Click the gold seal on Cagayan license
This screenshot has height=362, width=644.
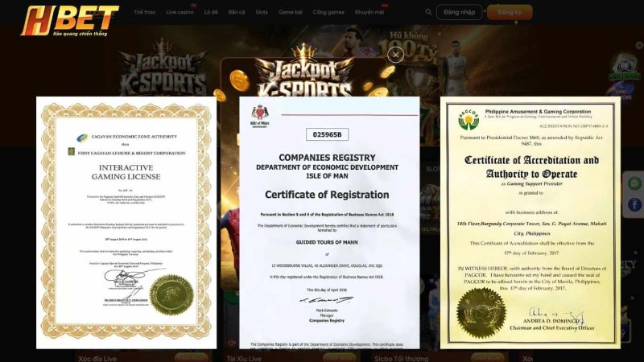coord(171,295)
